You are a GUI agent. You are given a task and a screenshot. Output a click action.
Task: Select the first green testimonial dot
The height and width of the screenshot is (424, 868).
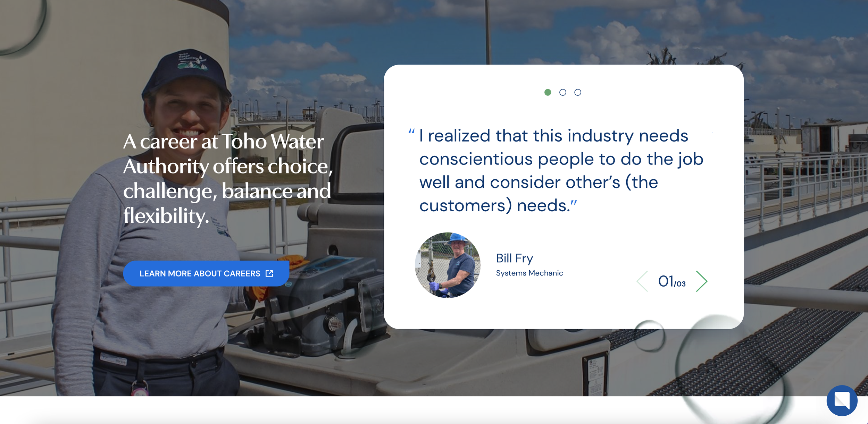(548, 92)
